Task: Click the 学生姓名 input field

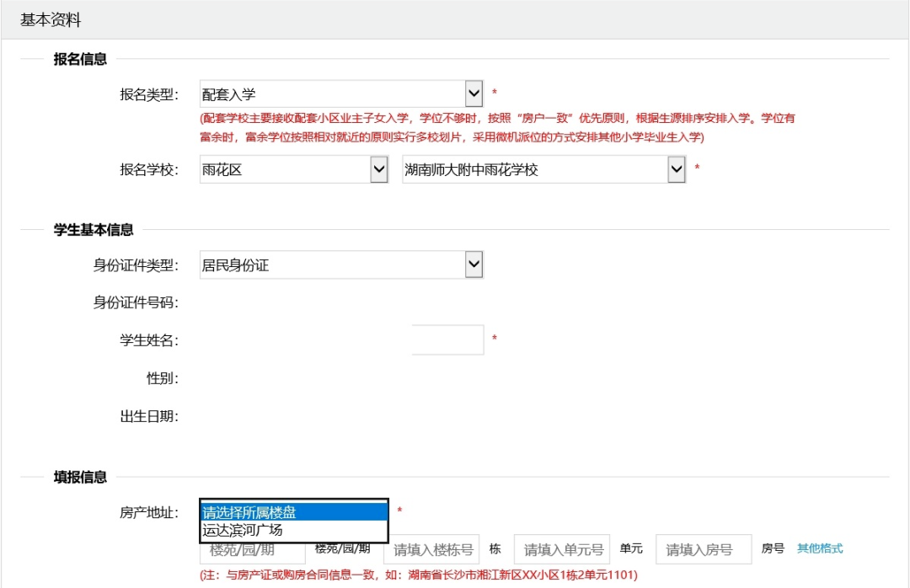Action: pyautogui.click(x=447, y=339)
